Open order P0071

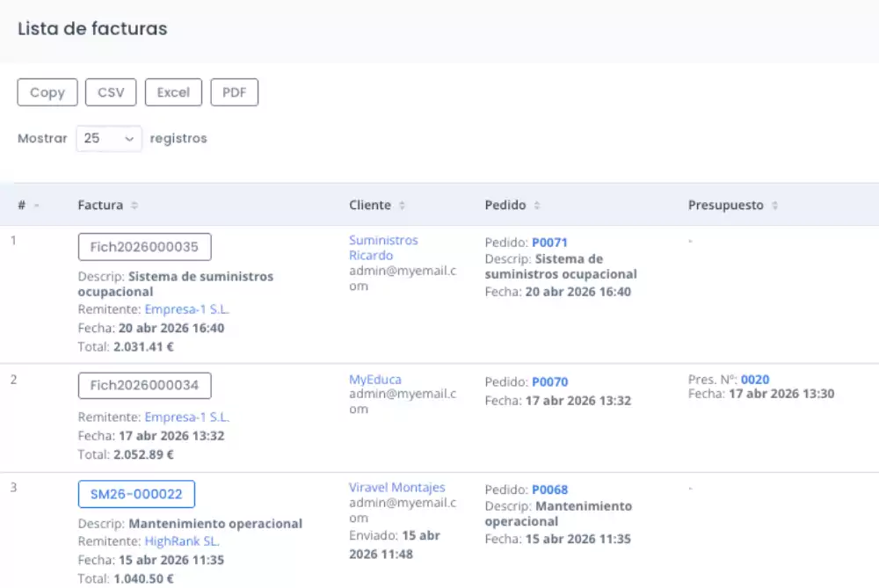click(550, 243)
